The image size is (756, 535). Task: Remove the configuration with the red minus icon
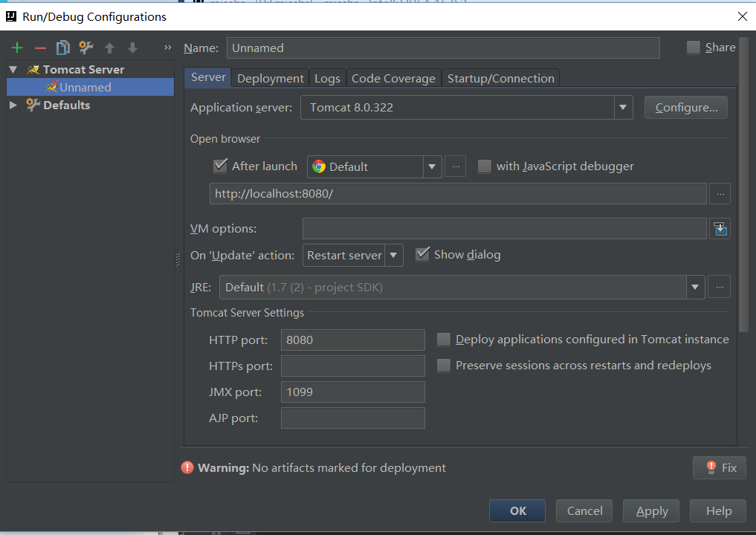click(x=40, y=48)
